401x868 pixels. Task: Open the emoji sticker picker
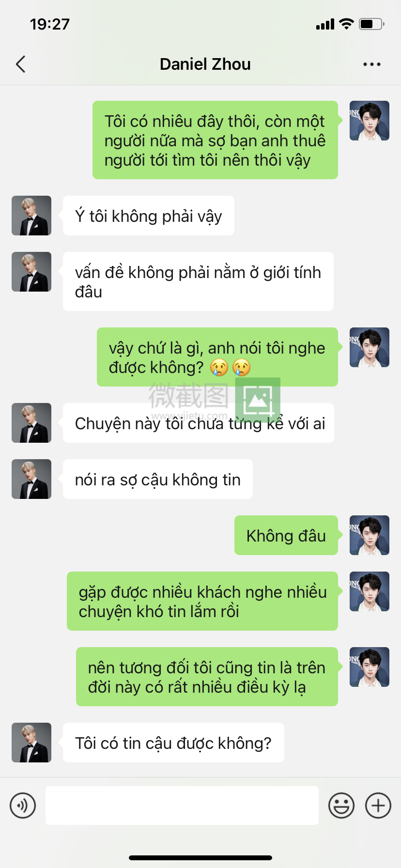pyautogui.click(x=341, y=806)
